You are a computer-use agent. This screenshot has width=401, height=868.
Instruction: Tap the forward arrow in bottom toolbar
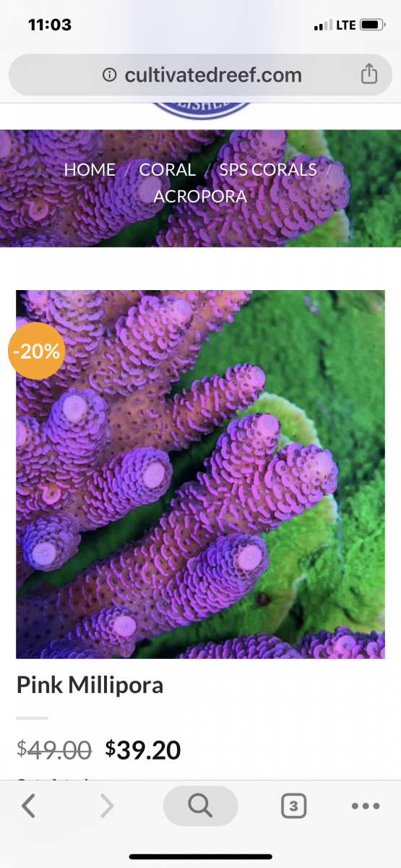tap(106, 806)
